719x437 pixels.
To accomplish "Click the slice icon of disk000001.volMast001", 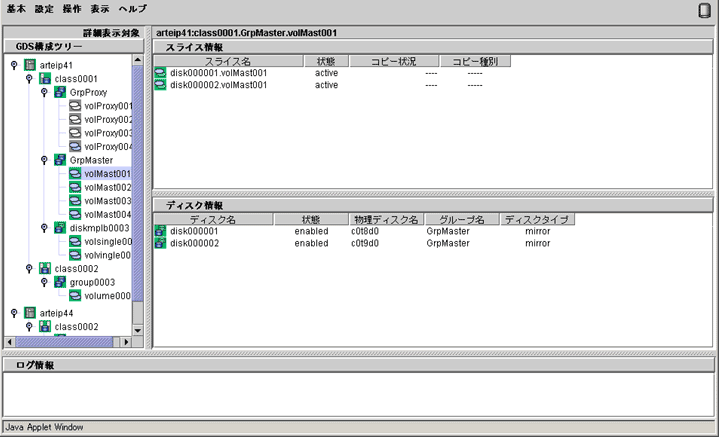I will 160,73.
